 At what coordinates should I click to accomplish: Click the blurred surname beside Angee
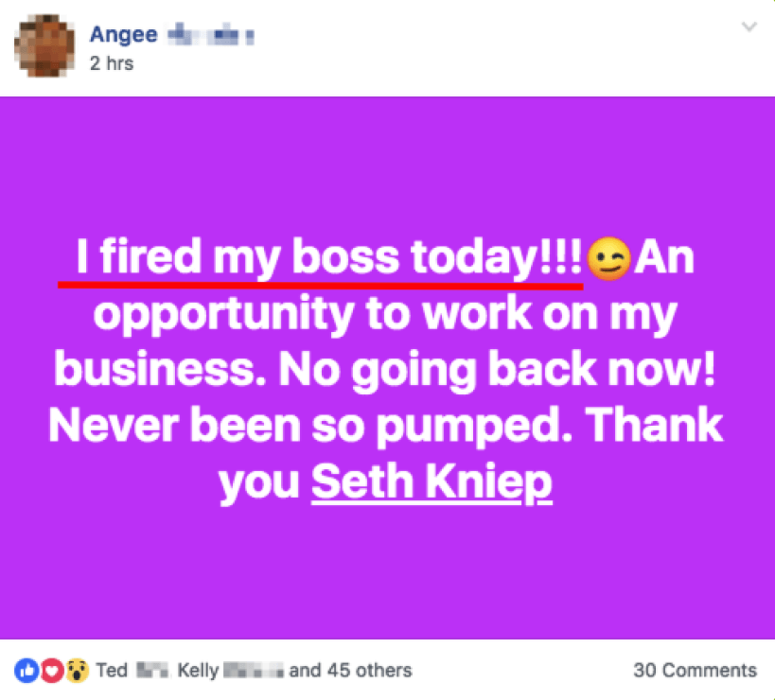[210, 36]
